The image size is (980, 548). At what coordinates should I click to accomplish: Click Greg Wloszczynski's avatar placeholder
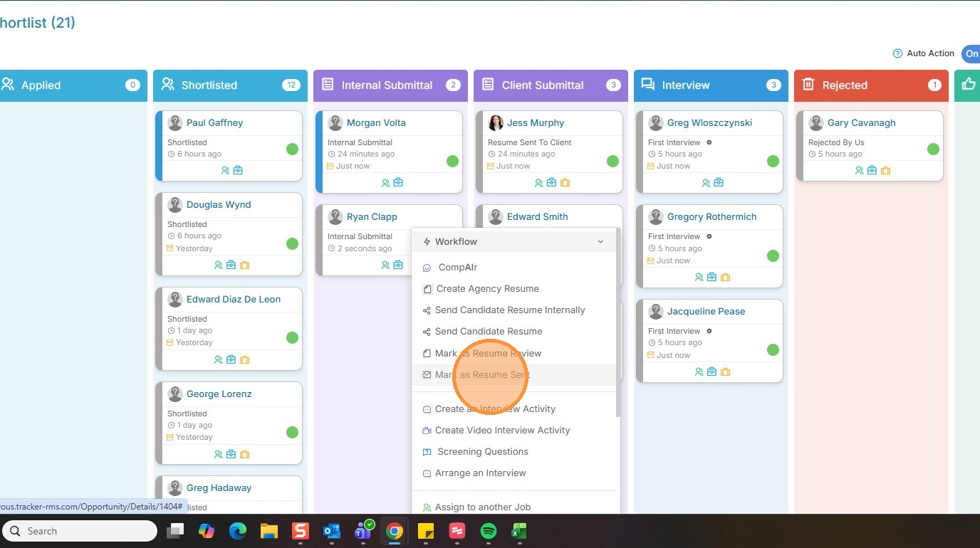(655, 123)
